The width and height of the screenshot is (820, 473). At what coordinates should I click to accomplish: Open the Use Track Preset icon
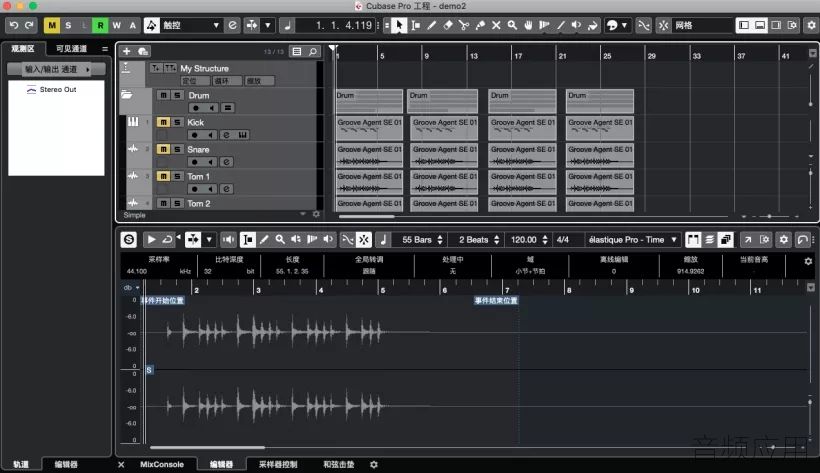143,51
